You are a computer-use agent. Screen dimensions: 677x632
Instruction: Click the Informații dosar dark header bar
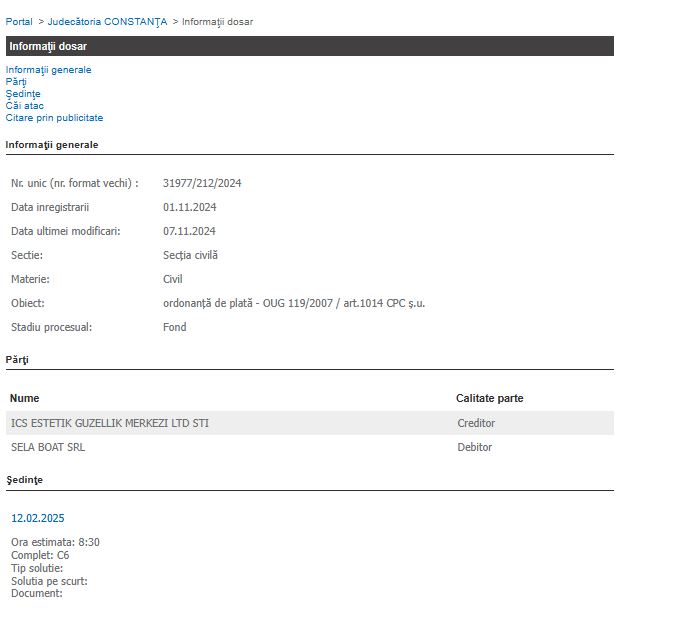309,46
